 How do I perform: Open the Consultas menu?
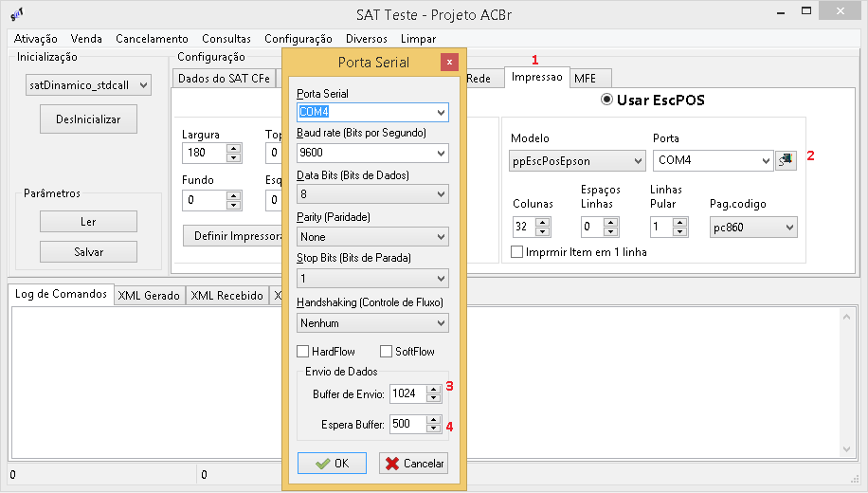pos(226,39)
